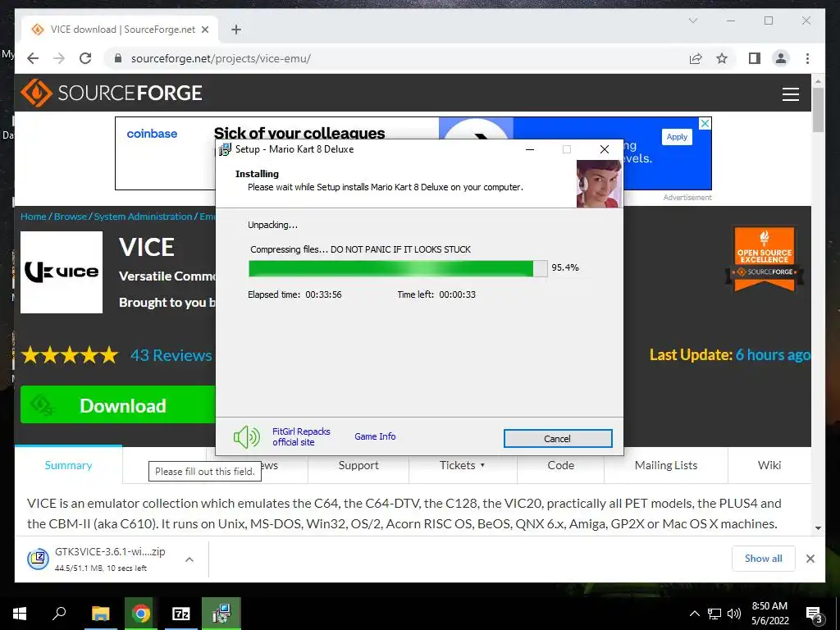Show hidden system tray icons
The height and width of the screenshot is (630, 840).
694,614
